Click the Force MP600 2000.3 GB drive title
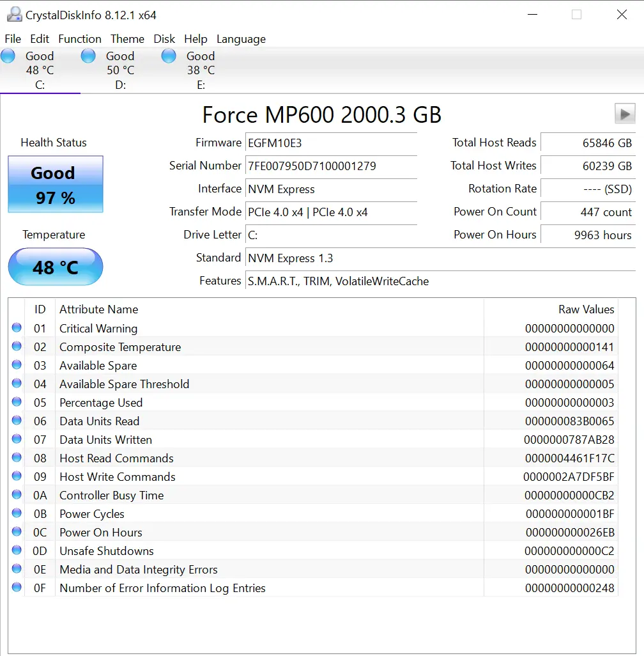 [x=321, y=114]
